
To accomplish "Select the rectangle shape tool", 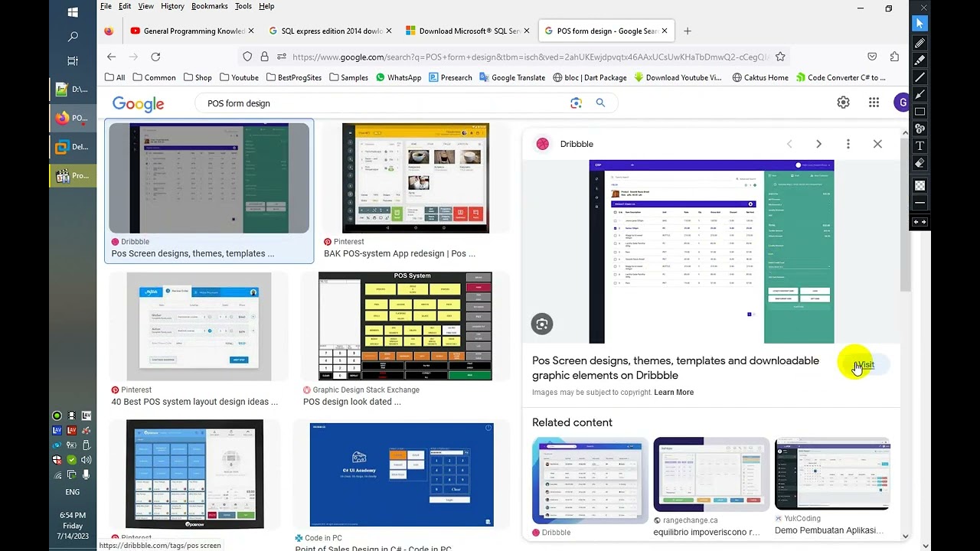I will [920, 111].
